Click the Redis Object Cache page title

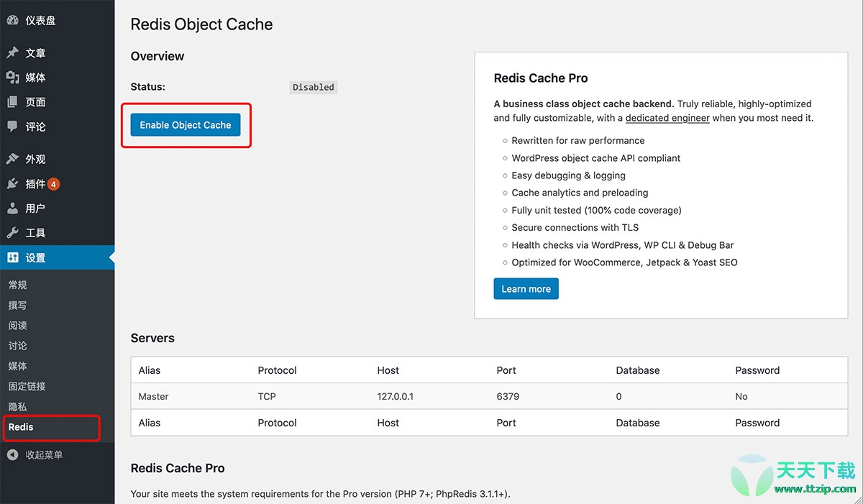(x=201, y=24)
